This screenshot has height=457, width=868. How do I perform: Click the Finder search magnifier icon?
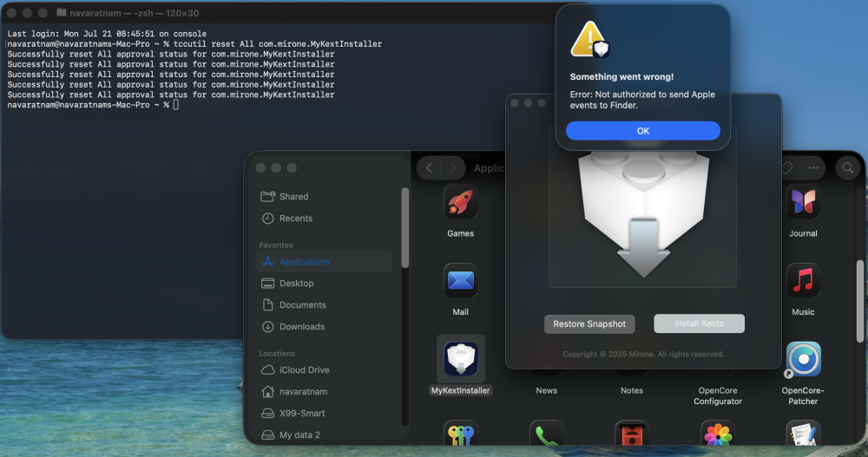click(847, 167)
